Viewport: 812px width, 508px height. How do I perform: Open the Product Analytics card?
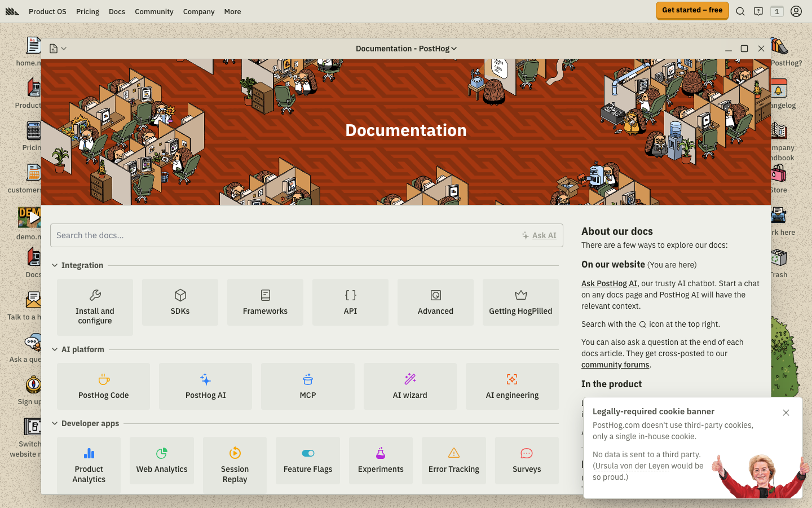click(89, 465)
